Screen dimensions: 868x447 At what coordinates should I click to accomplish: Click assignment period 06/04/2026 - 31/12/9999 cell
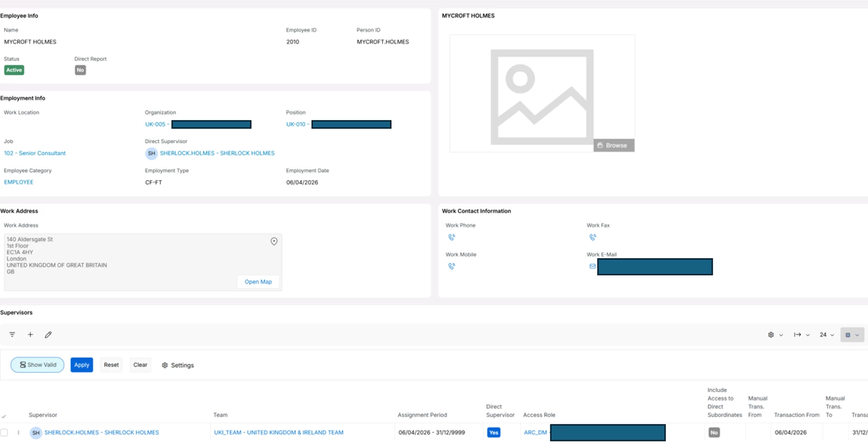[x=432, y=432]
